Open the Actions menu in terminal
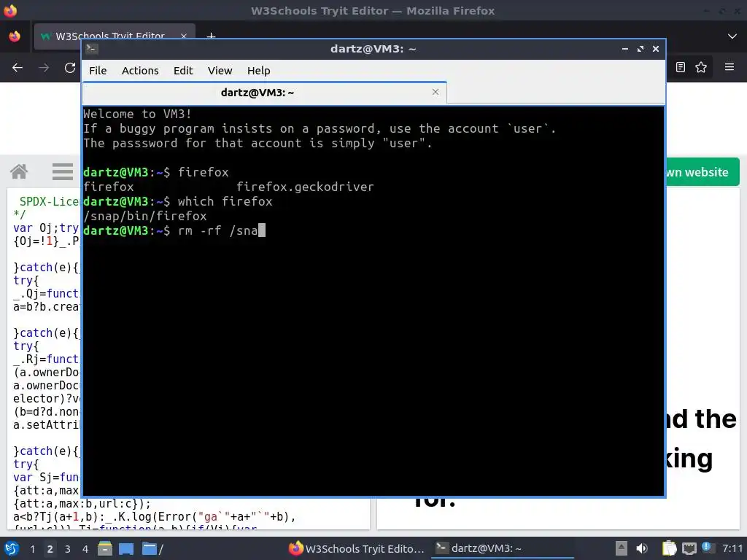This screenshot has height=560, width=747. (140, 71)
